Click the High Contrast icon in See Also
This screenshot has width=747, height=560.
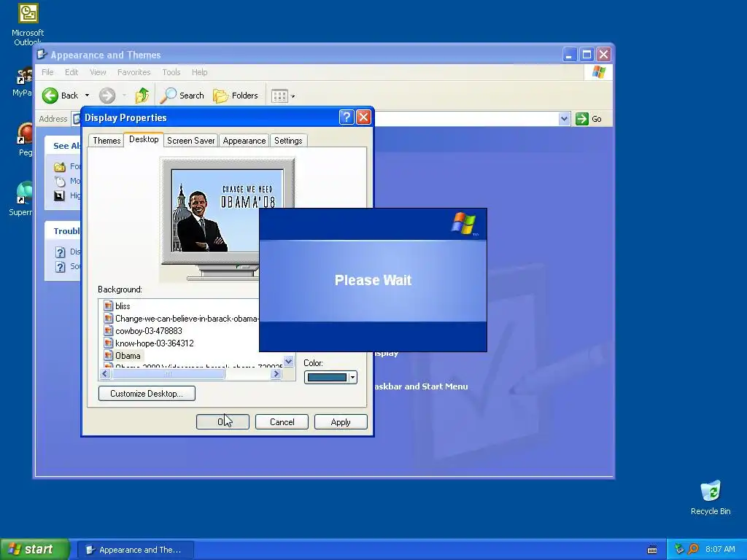point(60,195)
